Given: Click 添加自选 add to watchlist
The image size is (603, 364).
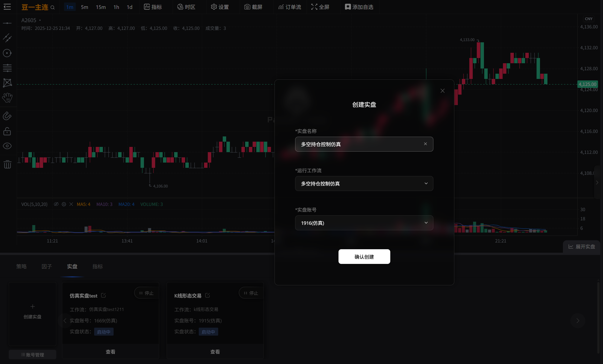Looking at the screenshot, I should tap(359, 7).
